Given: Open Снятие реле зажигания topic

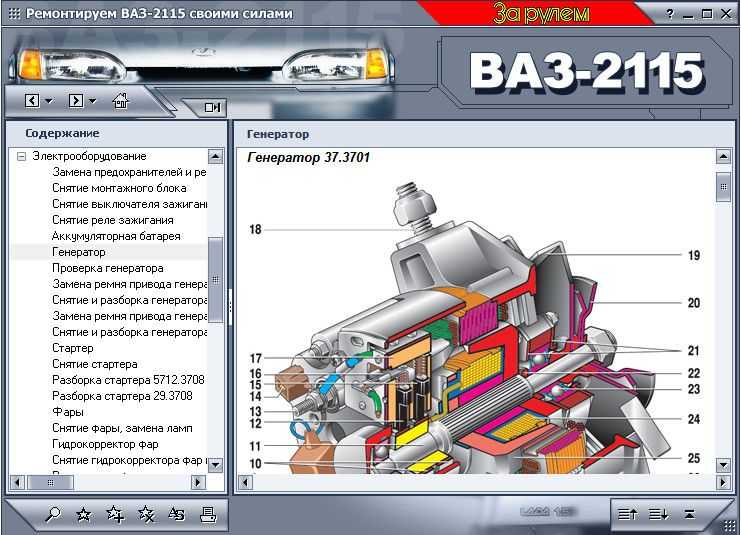Looking at the screenshot, I should (112, 220).
